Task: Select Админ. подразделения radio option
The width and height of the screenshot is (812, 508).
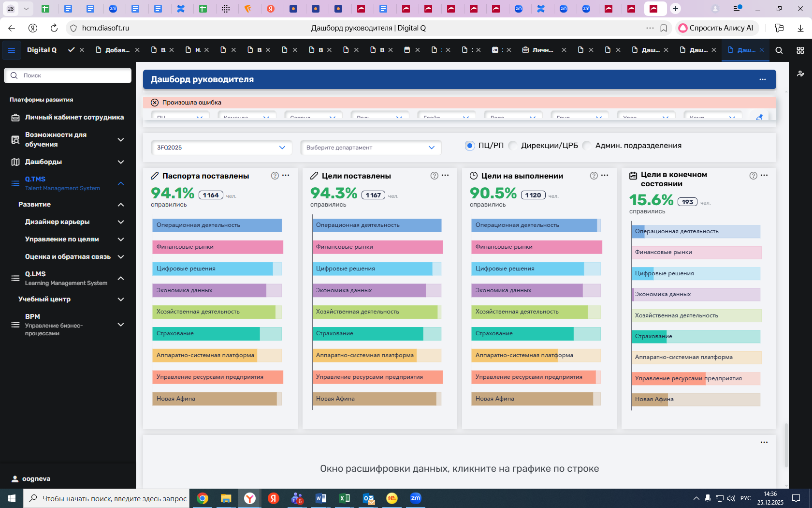Action: point(587,146)
